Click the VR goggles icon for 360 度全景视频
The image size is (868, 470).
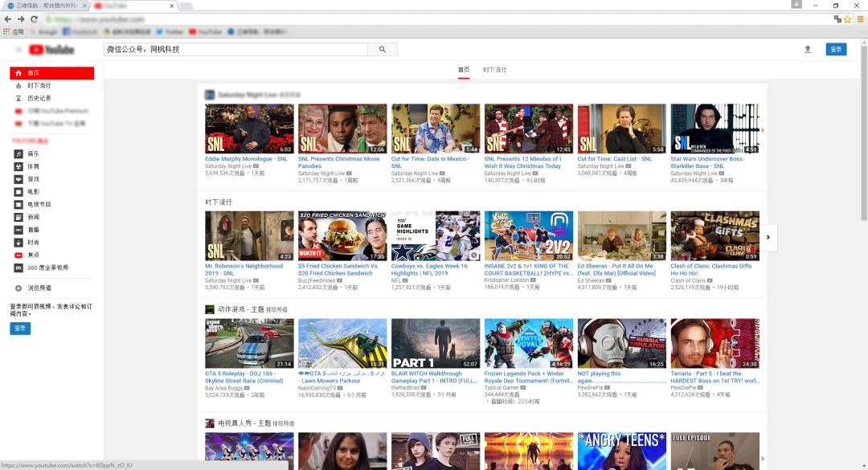pyautogui.click(x=18, y=268)
